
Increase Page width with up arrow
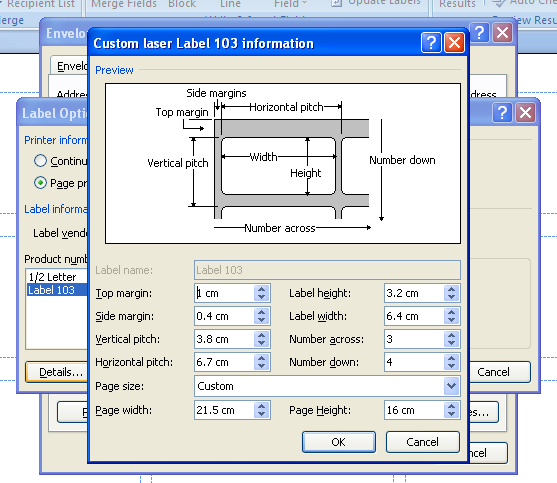[x=261, y=406]
